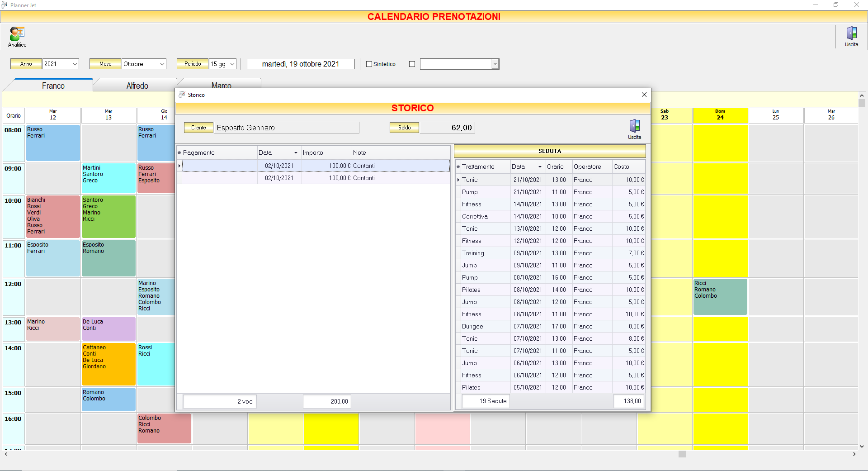Viewport: 868px width, 471px height.
Task: Click the Saldo value field 62,00
Action: click(448, 128)
